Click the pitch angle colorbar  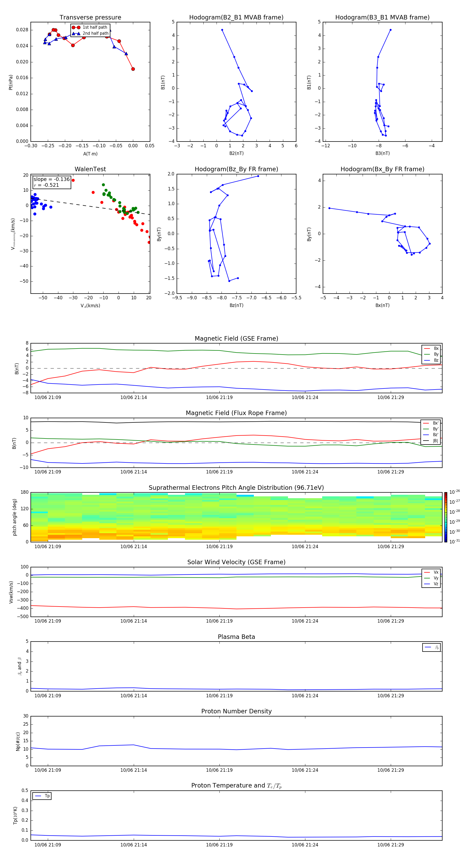click(446, 517)
